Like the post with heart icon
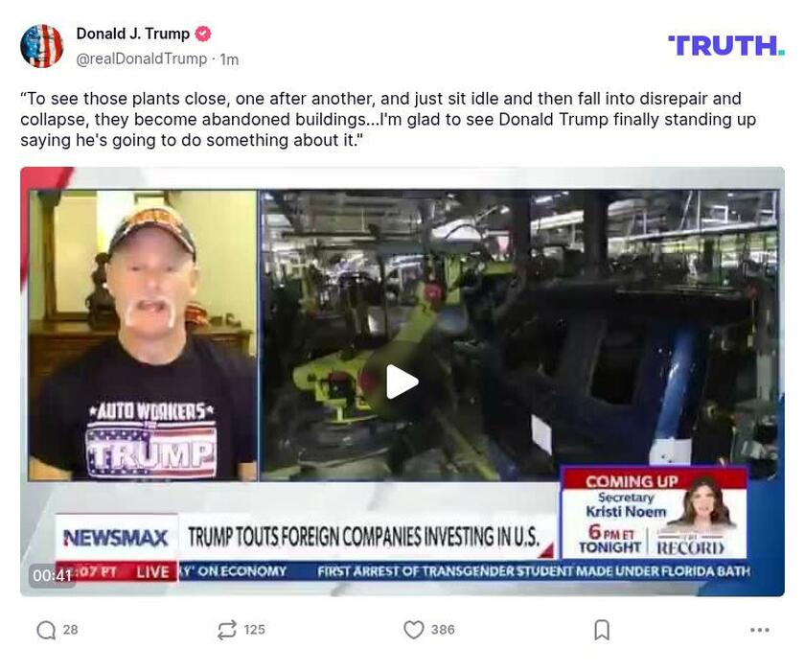The height and width of the screenshot is (672, 805). click(414, 630)
